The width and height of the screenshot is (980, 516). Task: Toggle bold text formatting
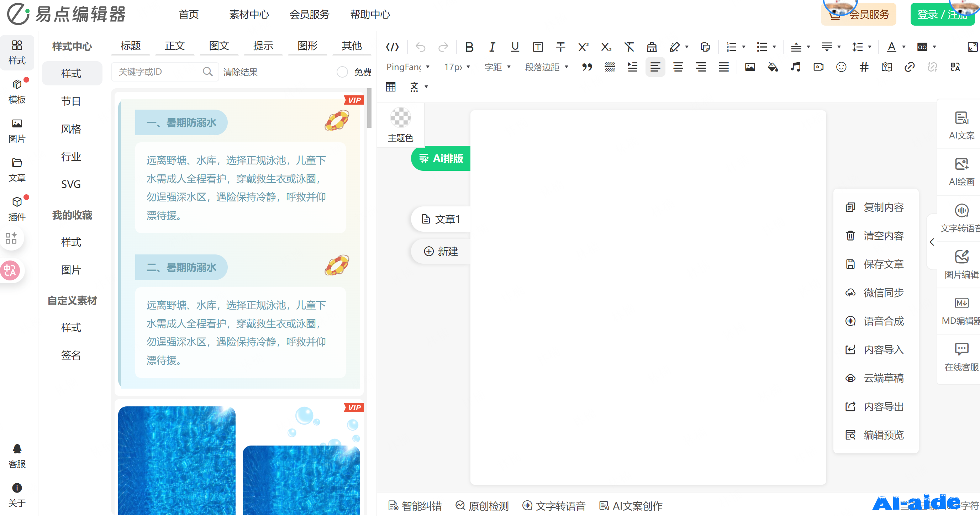point(469,47)
